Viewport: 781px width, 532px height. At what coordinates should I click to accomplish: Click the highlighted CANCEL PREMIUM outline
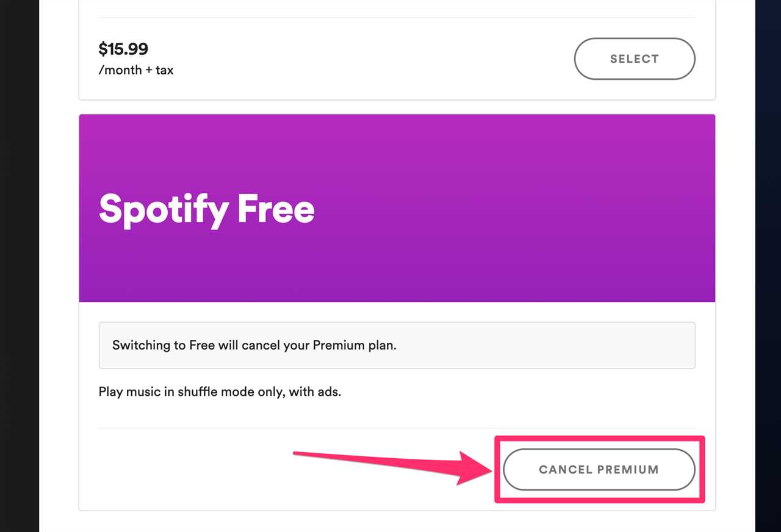point(600,437)
